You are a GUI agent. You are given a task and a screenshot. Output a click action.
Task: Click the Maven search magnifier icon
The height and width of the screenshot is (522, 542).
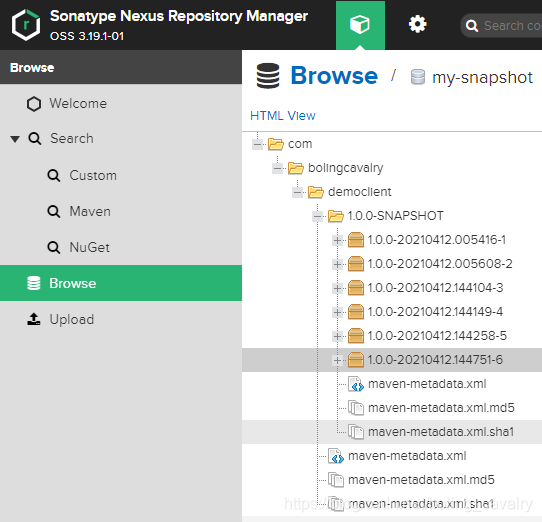(x=54, y=211)
